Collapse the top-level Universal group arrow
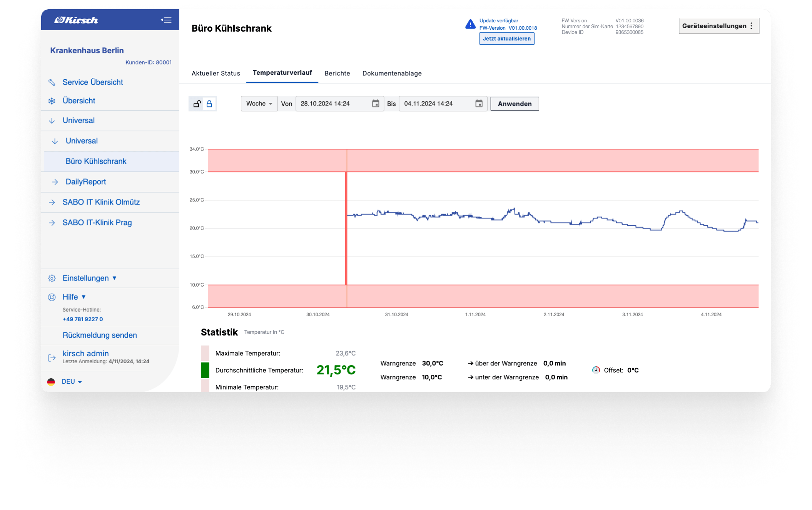The width and height of the screenshot is (812, 510). pos(52,121)
